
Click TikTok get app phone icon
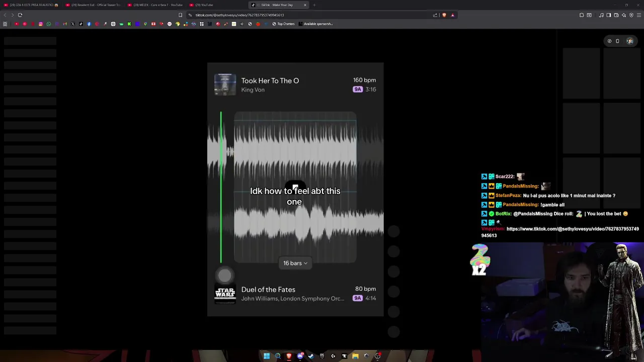pos(618,41)
